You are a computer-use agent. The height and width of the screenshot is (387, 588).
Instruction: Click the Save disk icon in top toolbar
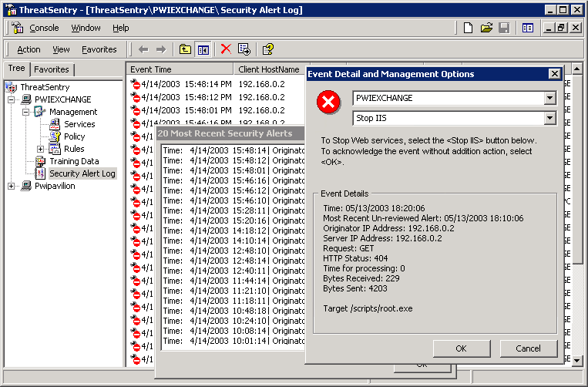(x=504, y=28)
